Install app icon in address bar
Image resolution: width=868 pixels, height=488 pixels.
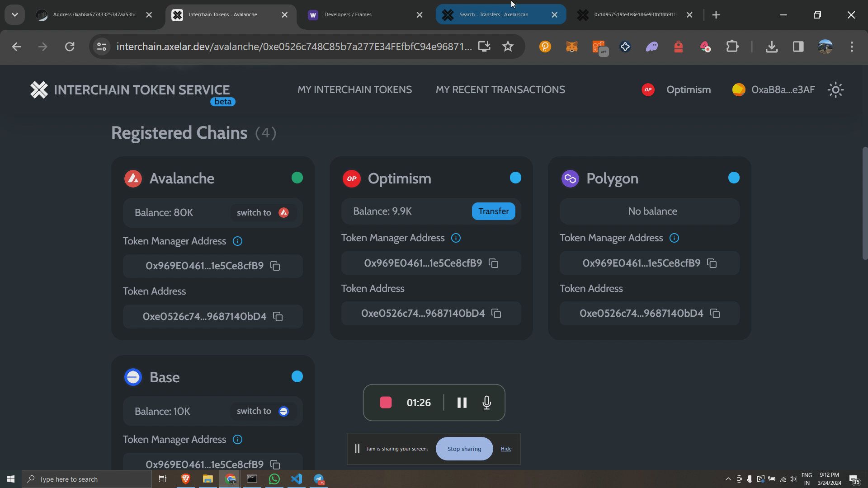pyautogui.click(x=484, y=47)
